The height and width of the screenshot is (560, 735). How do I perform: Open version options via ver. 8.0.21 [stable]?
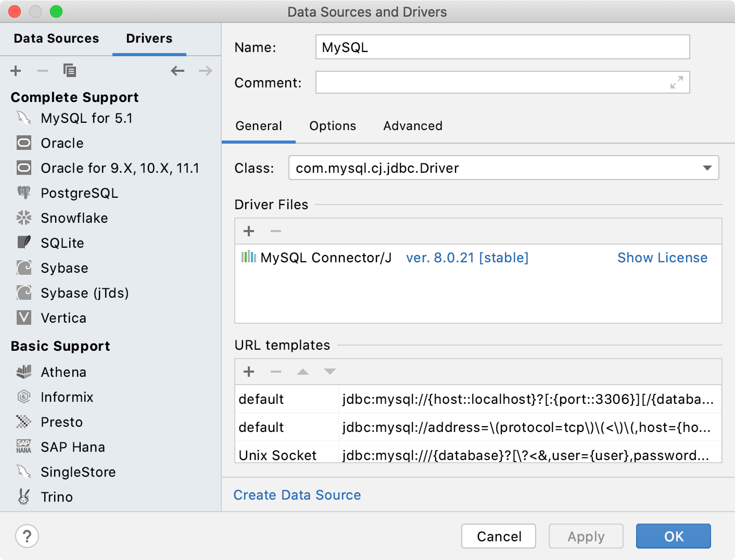coord(466,257)
